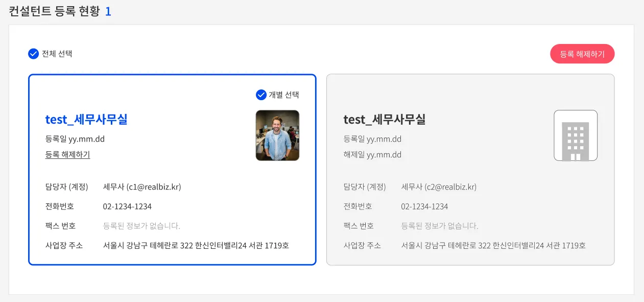Select 등록일 yy.mm.dd in the grey card

tap(372, 139)
